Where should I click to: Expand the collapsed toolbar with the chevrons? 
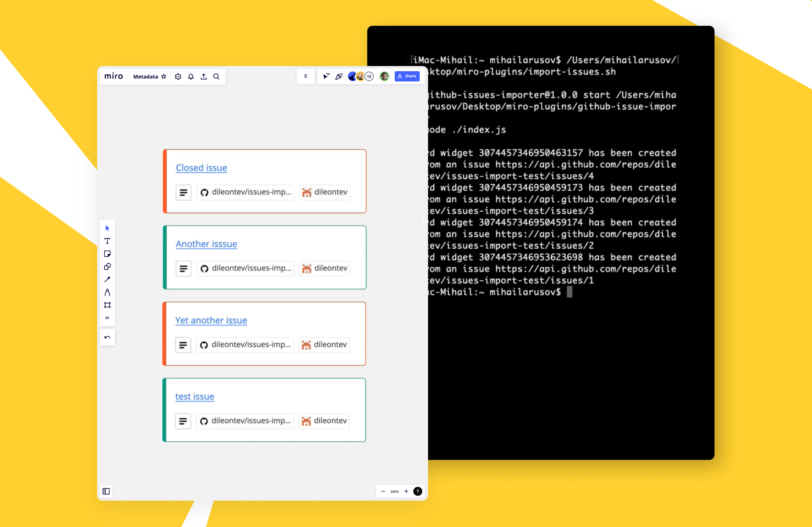coord(305,76)
